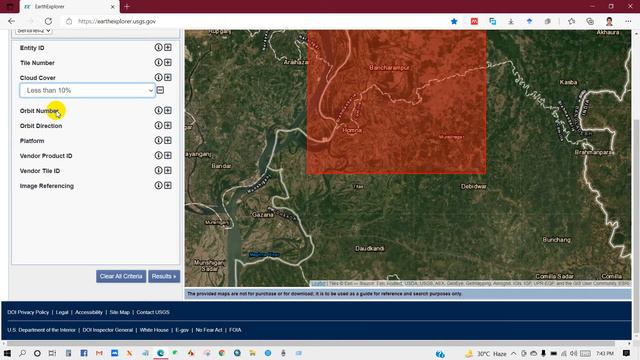Open the weather 30°C Haze widget
Image resolution: width=640 pixels, height=360 pixels.
pyautogui.click(x=486, y=353)
